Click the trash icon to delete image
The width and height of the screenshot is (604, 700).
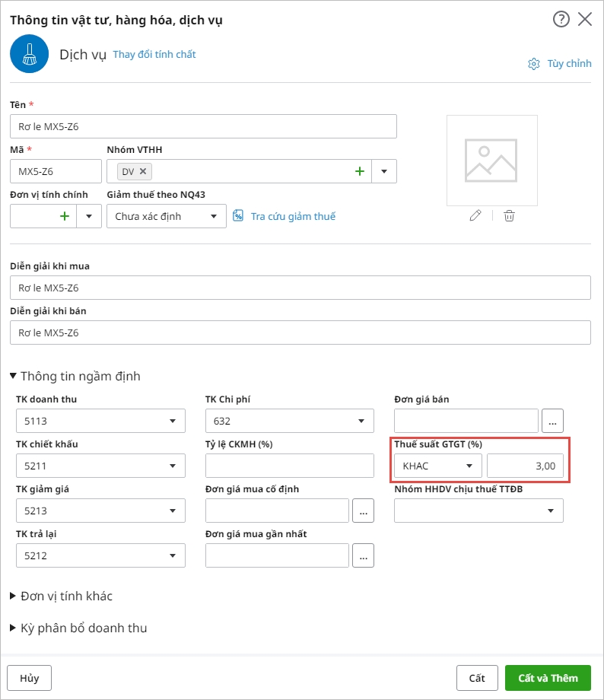click(509, 216)
